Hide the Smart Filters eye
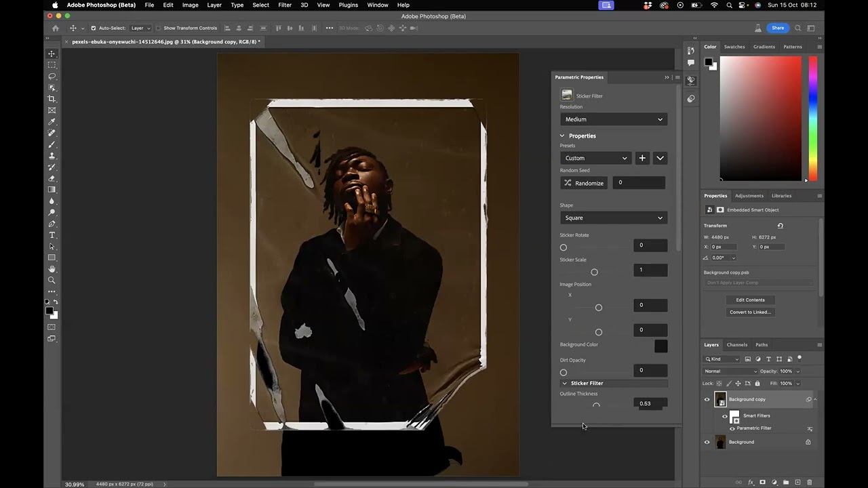Image resolution: width=868 pixels, height=488 pixels. (x=725, y=416)
